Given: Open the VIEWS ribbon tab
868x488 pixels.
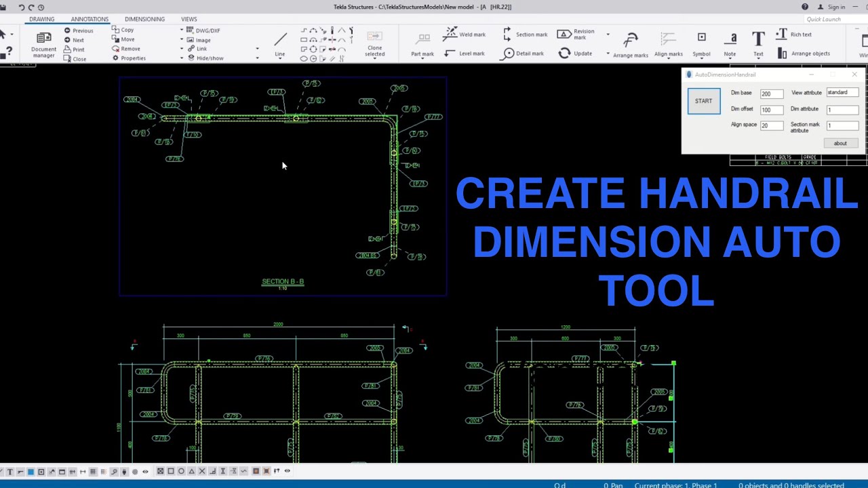Looking at the screenshot, I should tap(189, 19).
